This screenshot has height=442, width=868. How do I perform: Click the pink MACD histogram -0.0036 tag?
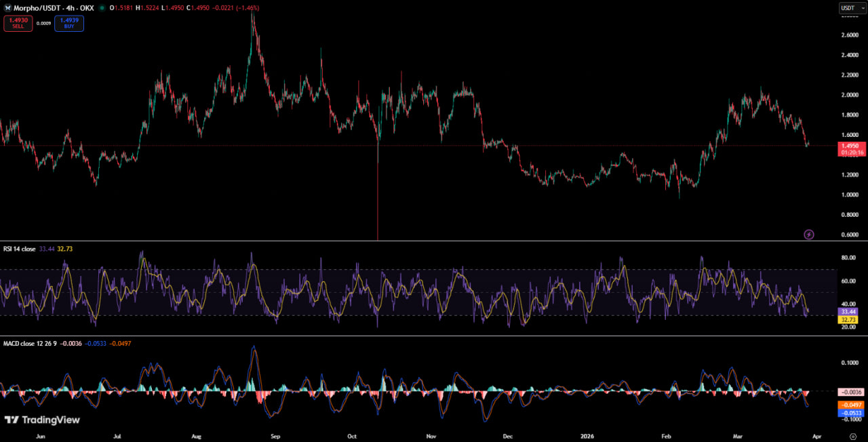click(852, 392)
